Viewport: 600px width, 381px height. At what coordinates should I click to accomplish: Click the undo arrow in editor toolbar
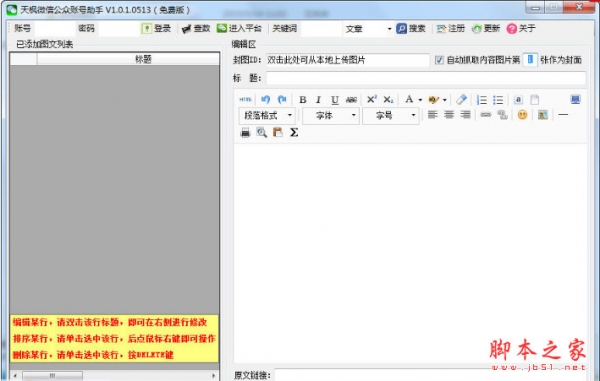[x=266, y=100]
